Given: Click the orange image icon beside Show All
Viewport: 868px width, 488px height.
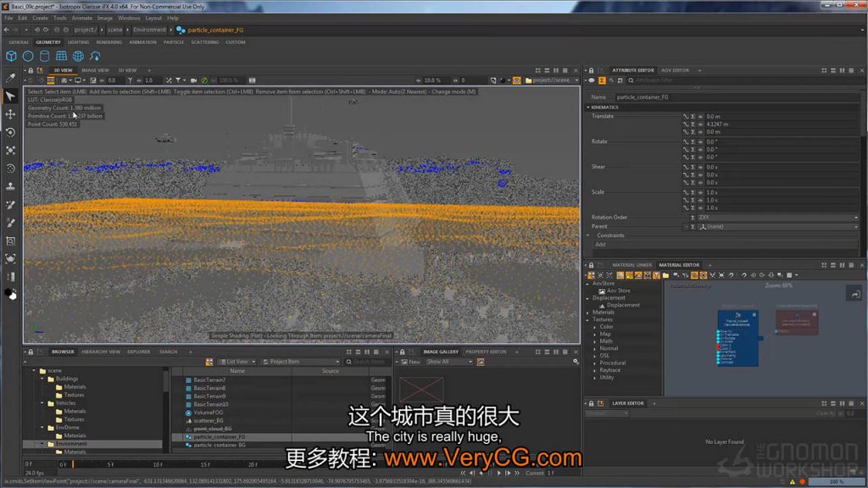Looking at the screenshot, I should point(481,362).
